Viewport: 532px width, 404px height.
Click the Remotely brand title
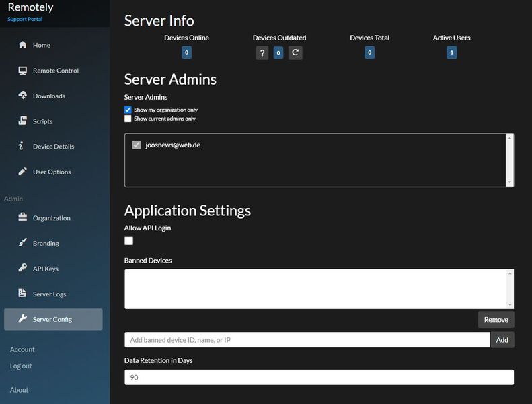30,7
